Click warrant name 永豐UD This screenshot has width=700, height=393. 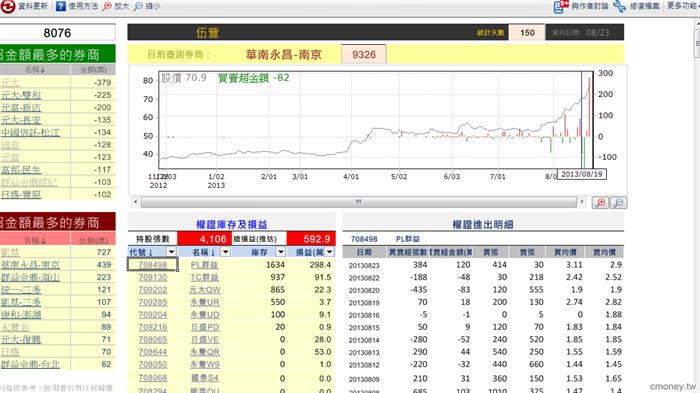click(x=205, y=315)
